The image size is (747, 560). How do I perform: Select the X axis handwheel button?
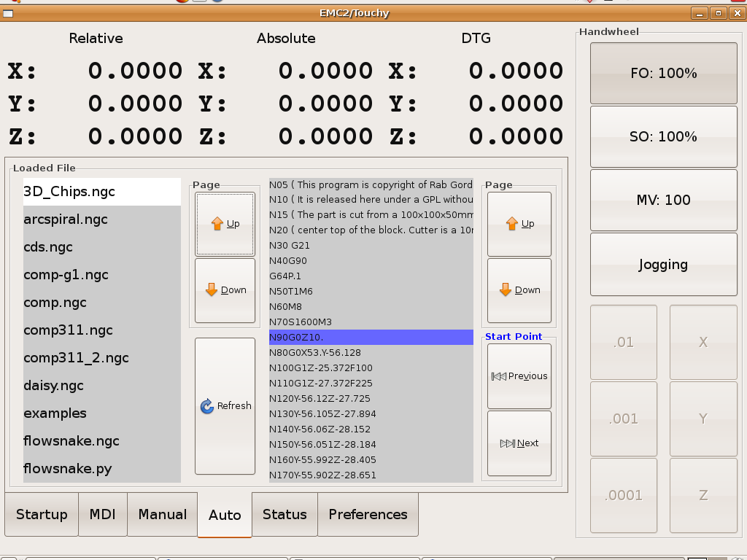coord(703,343)
